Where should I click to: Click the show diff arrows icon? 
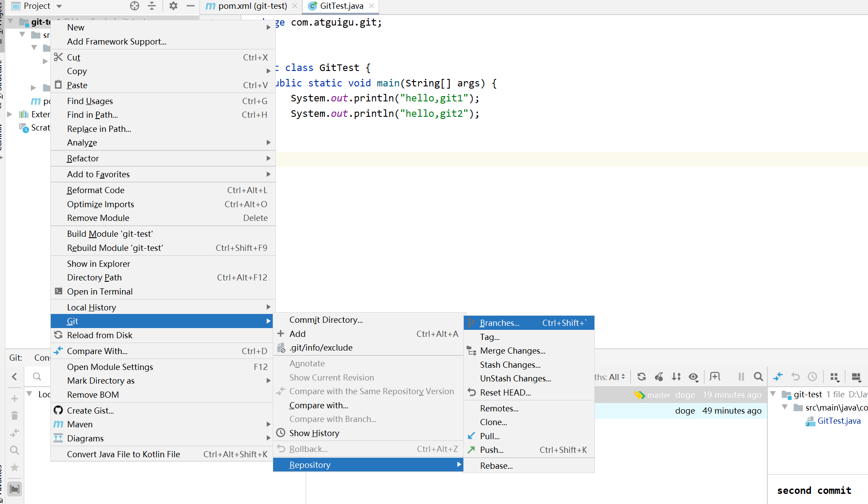click(x=778, y=377)
